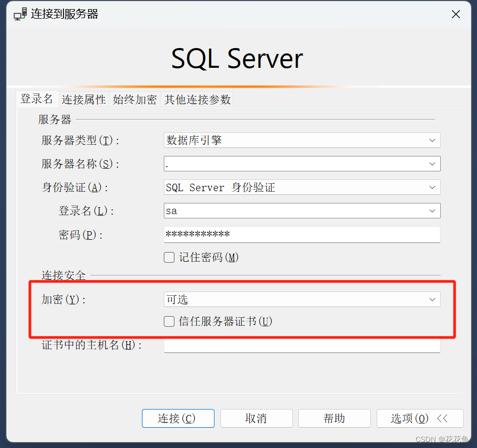Enable the 记住密码 checkbox
Screen dimensions: 477x448
tap(169, 257)
